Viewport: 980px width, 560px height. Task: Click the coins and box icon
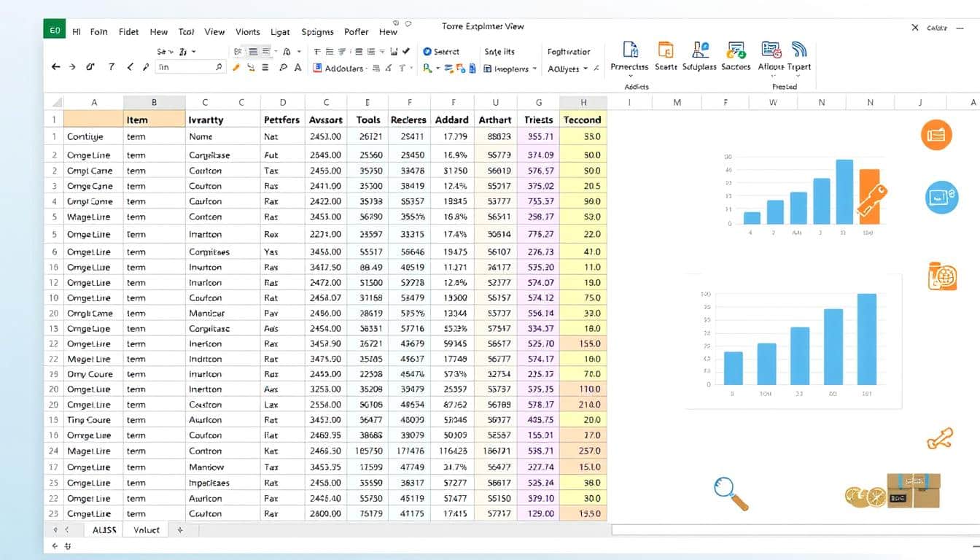coord(892,490)
